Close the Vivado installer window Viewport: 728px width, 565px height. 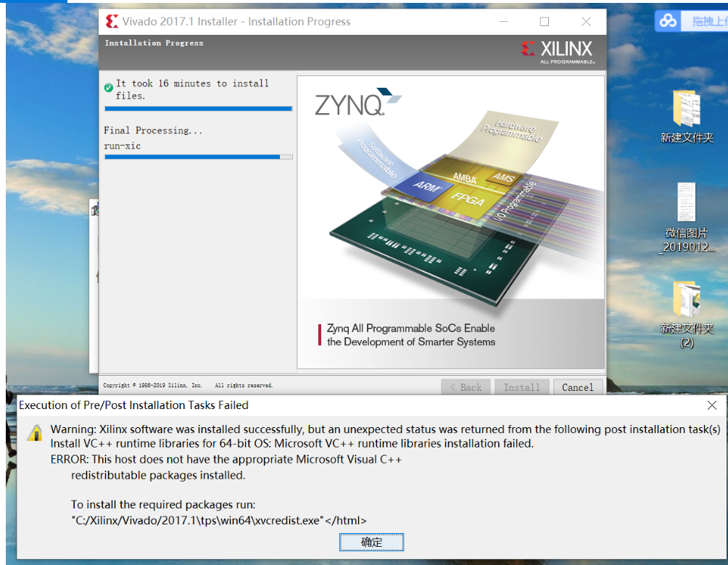click(586, 22)
